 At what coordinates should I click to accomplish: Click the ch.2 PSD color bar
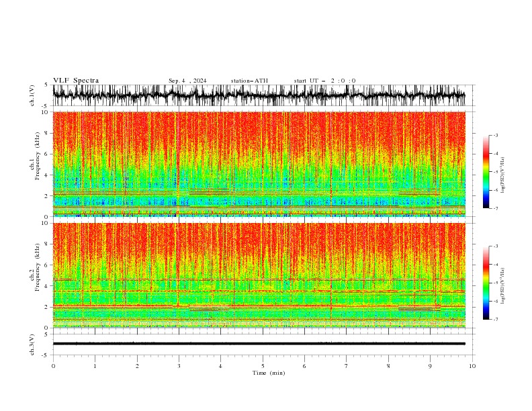(486, 283)
